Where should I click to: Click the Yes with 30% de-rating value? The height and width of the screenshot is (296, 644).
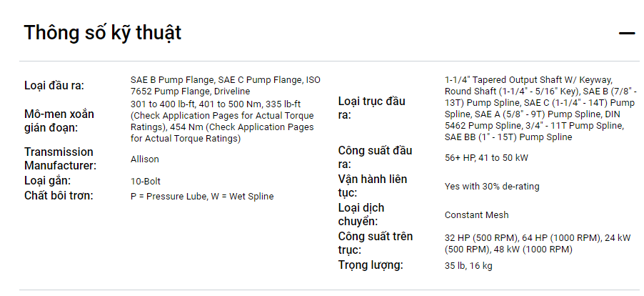492,186
